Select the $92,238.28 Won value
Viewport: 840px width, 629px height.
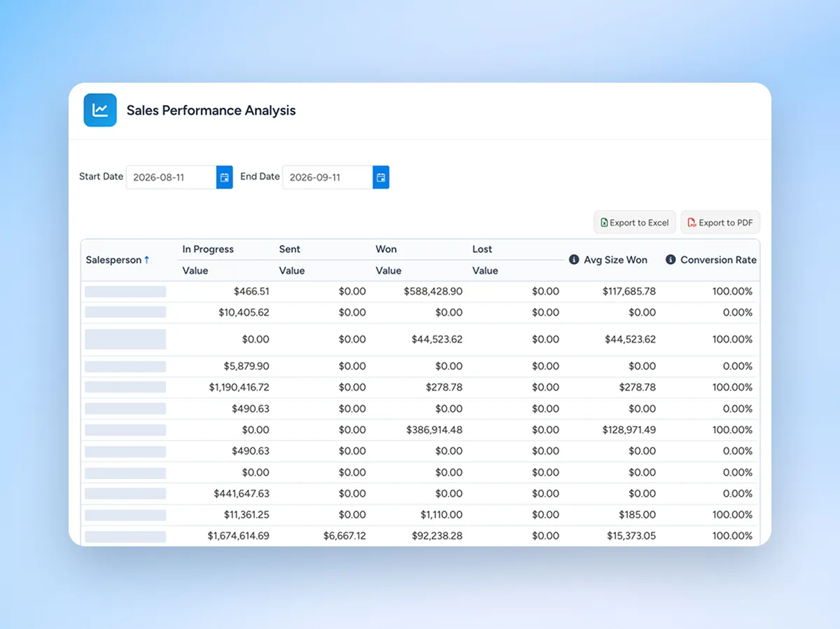point(437,536)
